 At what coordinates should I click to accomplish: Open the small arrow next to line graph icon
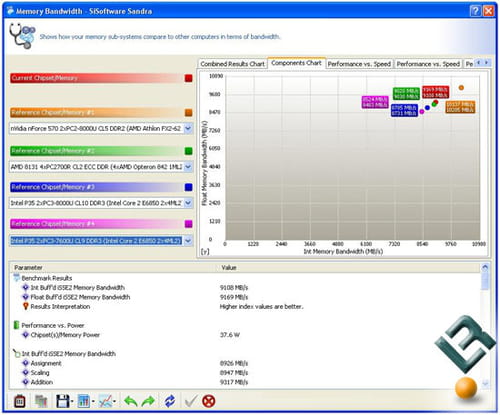click(114, 401)
